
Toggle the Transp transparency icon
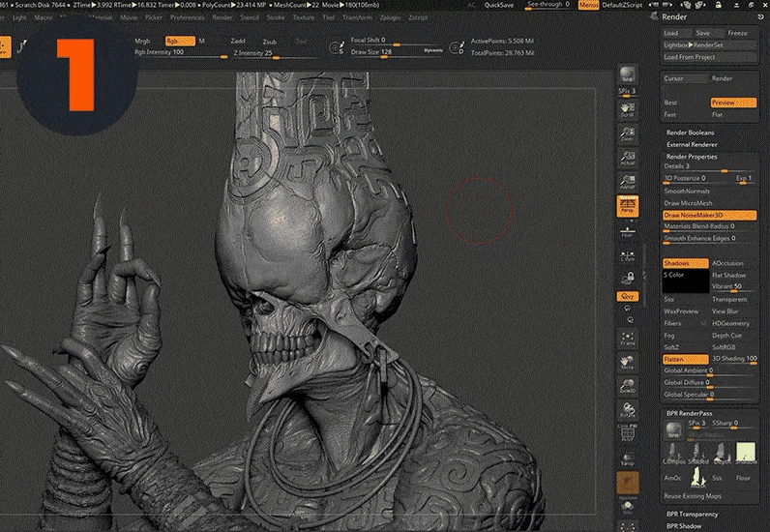(627, 458)
